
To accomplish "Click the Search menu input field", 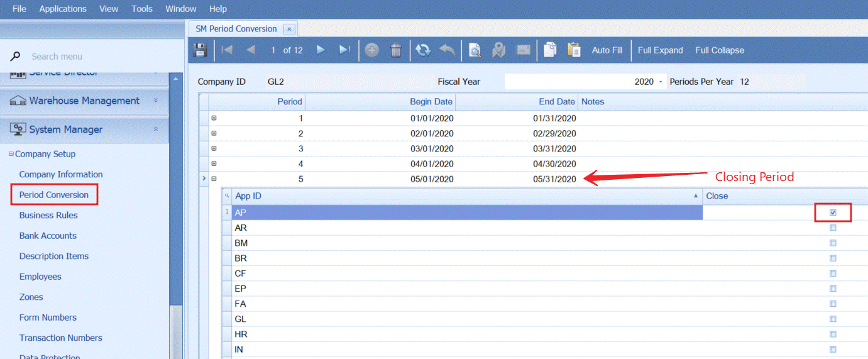I will [x=94, y=57].
